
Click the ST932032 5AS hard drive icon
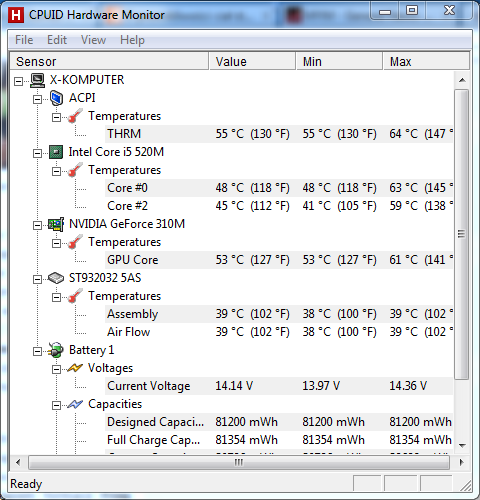56,278
